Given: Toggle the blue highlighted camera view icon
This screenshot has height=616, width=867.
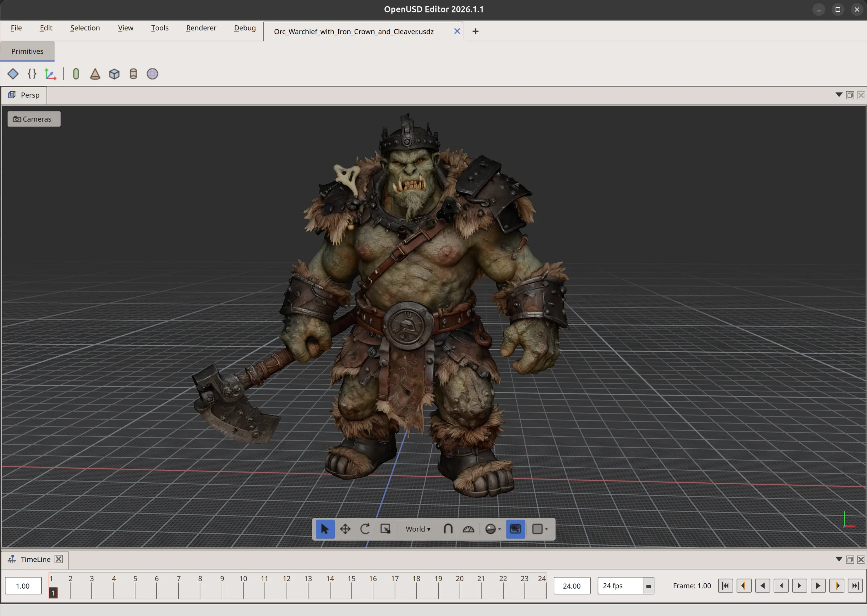Looking at the screenshot, I should (515, 529).
